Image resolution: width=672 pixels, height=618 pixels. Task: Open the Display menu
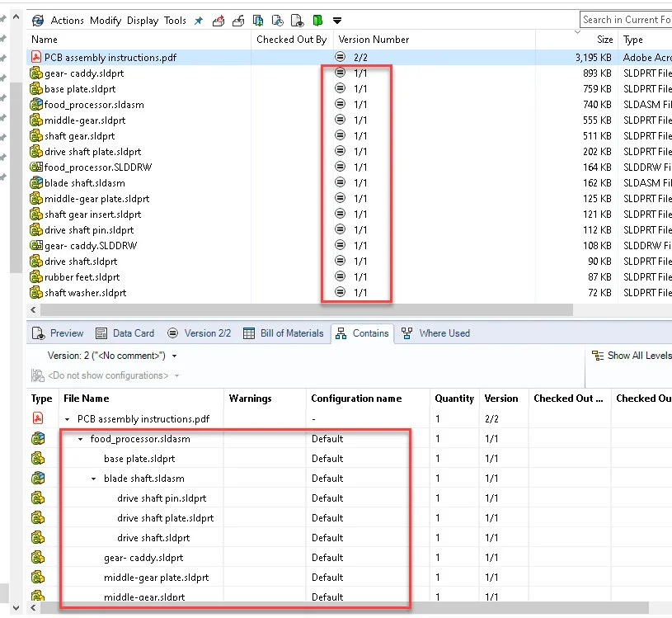click(x=143, y=20)
